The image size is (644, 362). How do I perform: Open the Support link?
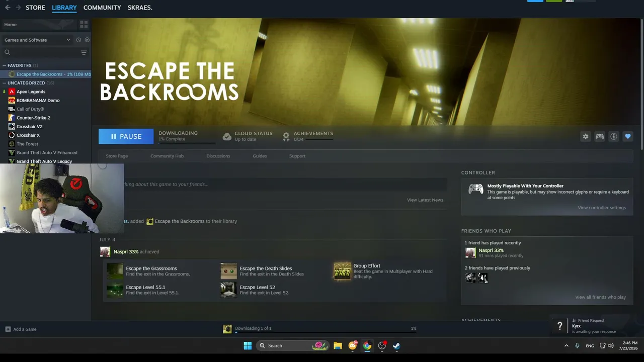point(297,156)
